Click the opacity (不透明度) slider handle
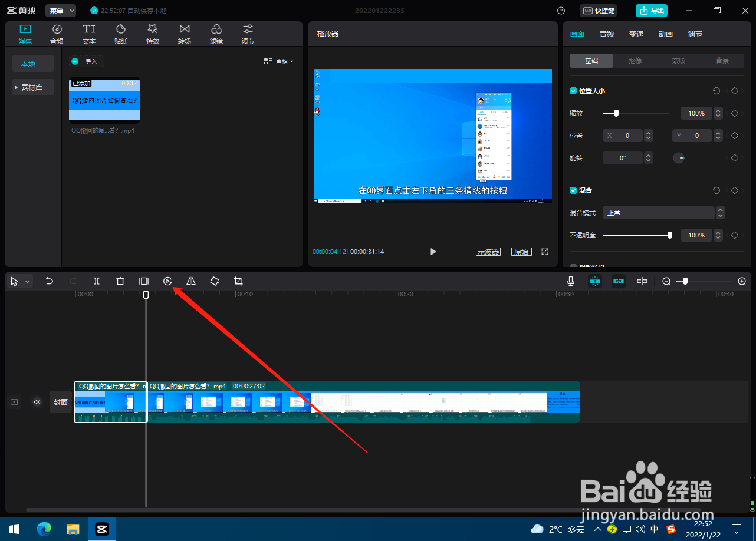Screen dimensions: 756x541 coord(670,235)
